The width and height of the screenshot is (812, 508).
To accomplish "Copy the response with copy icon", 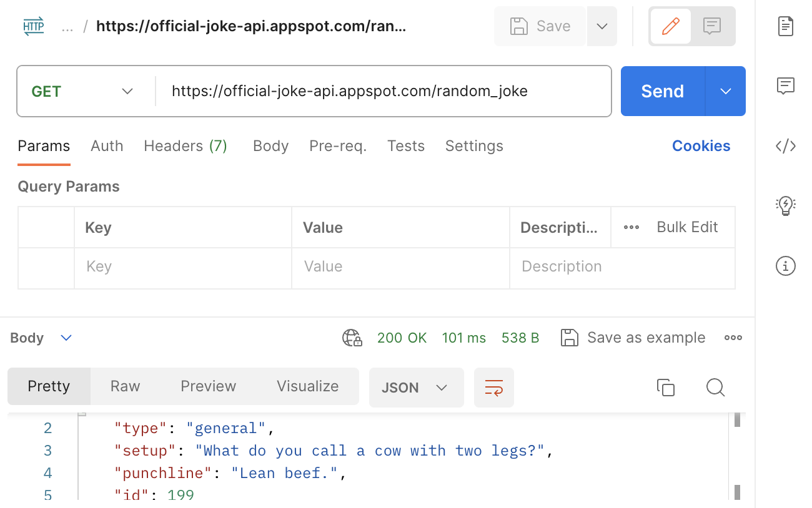I will coord(666,388).
